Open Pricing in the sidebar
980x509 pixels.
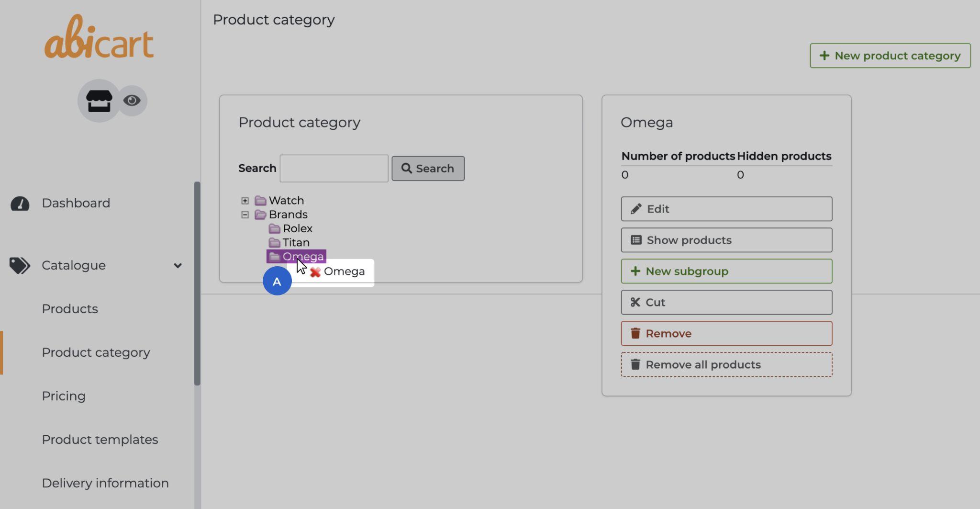(x=64, y=396)
